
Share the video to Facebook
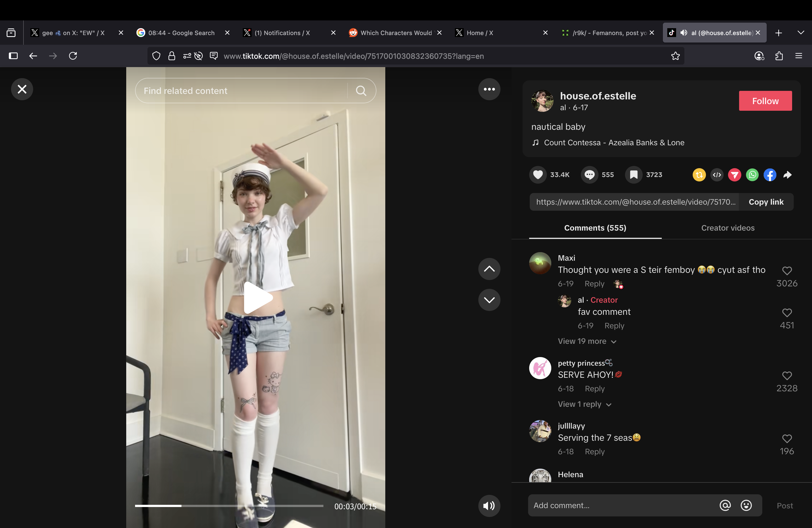(770, 175)
